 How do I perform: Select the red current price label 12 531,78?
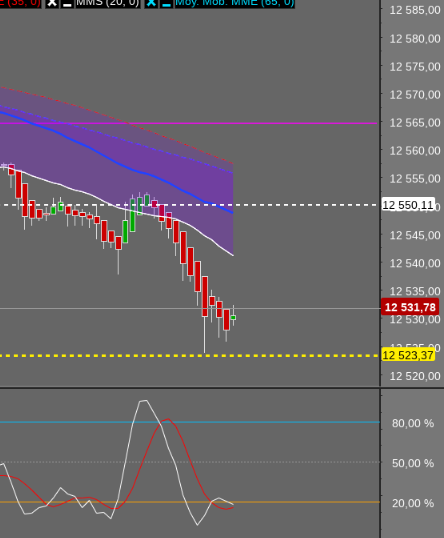click(410, 307)
